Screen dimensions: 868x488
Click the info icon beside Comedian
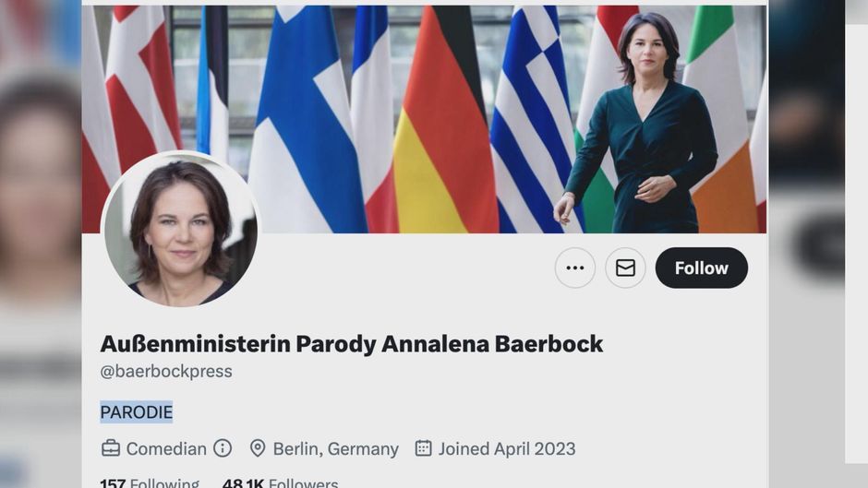[223, 448]
